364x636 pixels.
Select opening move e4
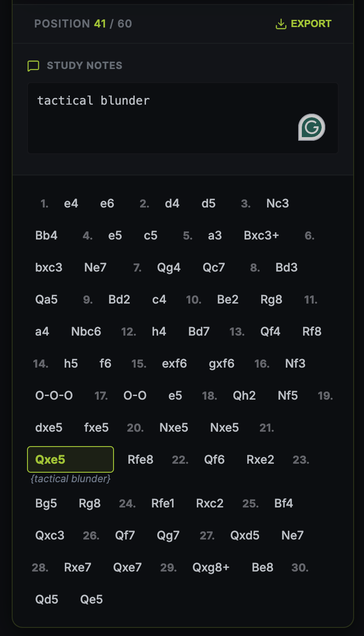coord(71,203)
